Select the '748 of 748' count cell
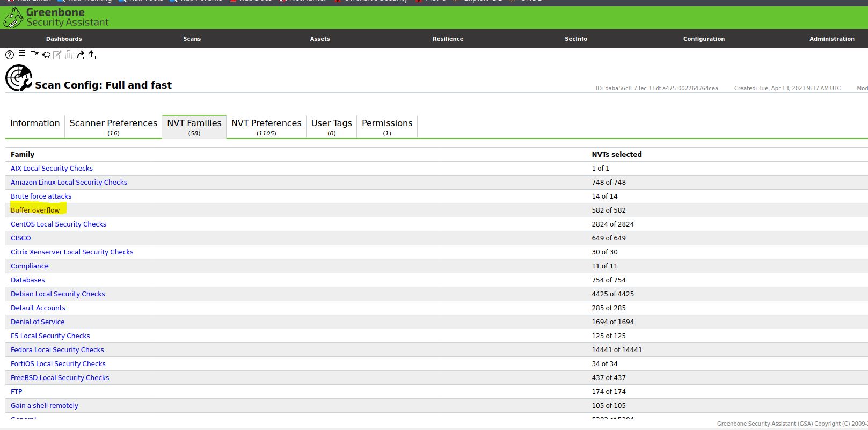 point(609,183)
